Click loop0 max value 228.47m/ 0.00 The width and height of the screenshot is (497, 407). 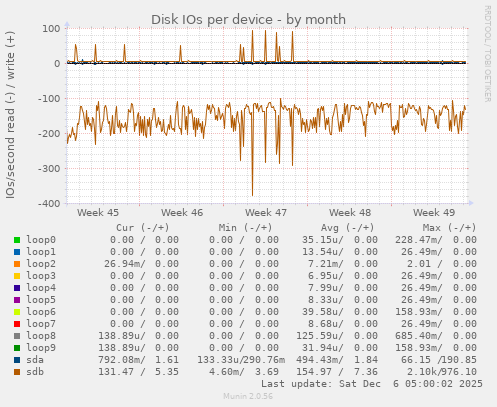coord(436,240)
